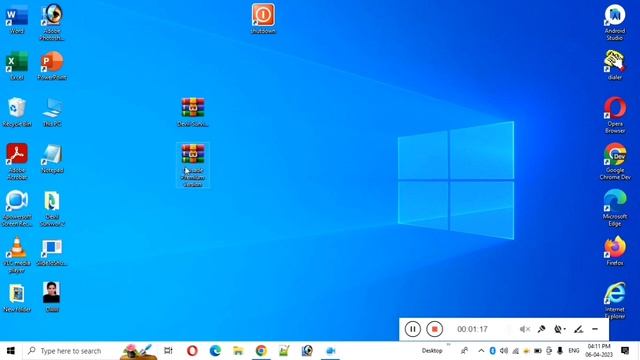The width and height of the screenshot is (640, 360).
Task: Select the This PC icon
Action: tap(52, 112)
